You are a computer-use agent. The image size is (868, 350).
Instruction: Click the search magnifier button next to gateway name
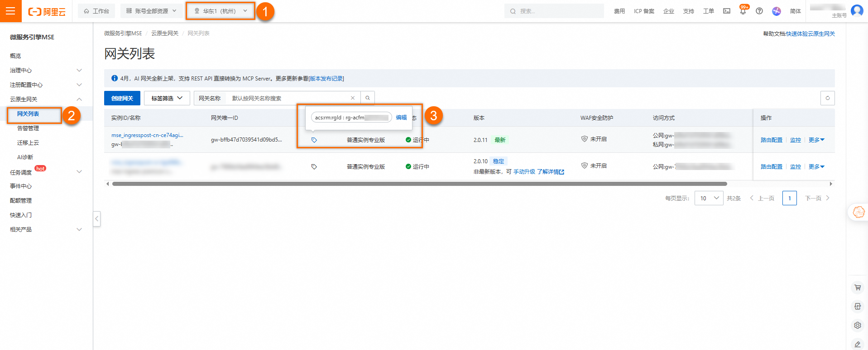click(x=368, y=98)
